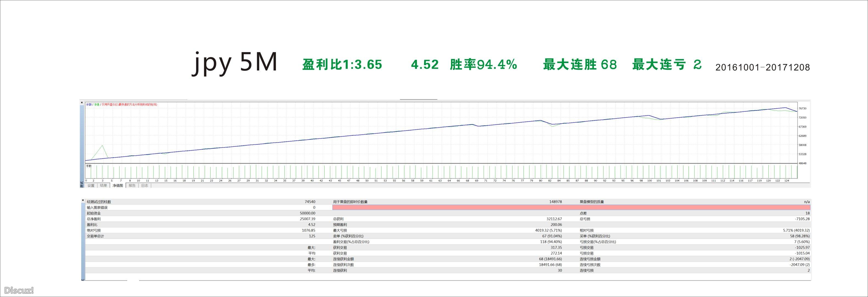
Task: Select the 200.06 expected payoff value
Action: tap(556, 225)
